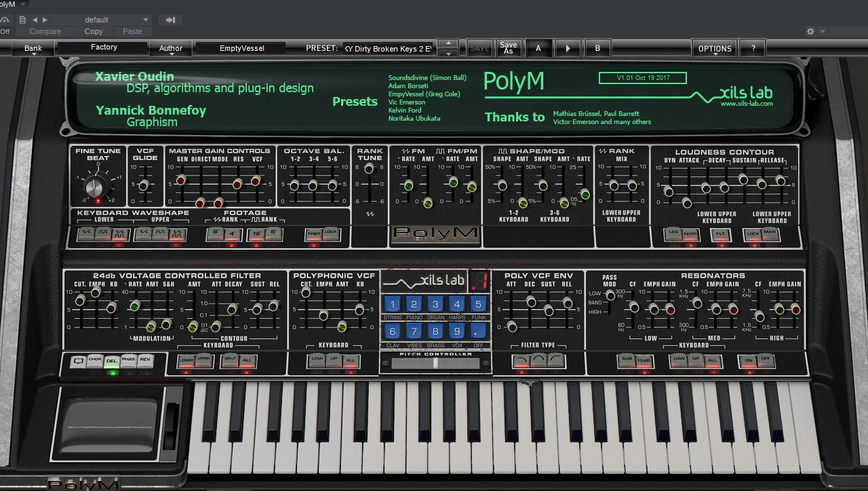This screenshot has width=868, height=491.
Task: Open PRESET name list field
Action: [x=389, y=48]
